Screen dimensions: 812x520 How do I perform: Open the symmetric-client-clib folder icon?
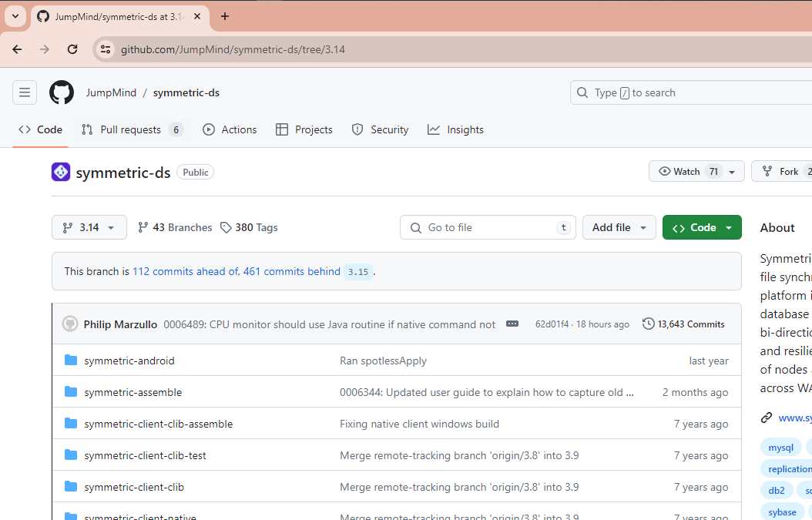tap(71, 487)
